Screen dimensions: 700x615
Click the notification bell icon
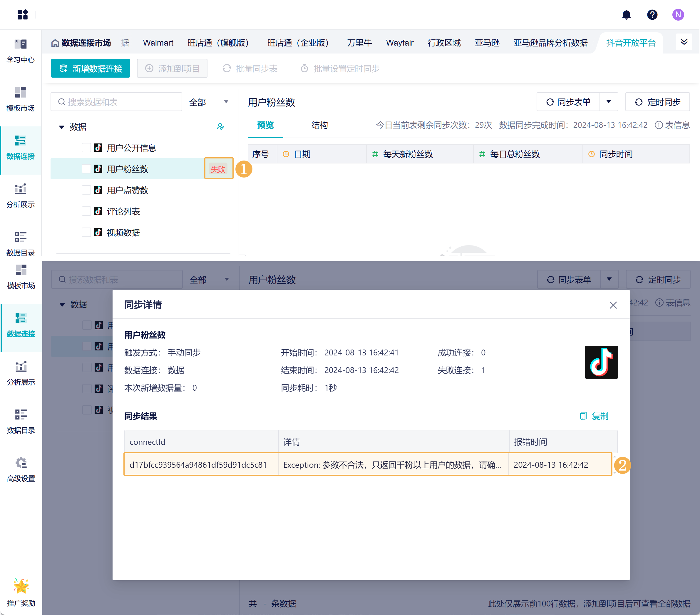click(x=626, y=15)
